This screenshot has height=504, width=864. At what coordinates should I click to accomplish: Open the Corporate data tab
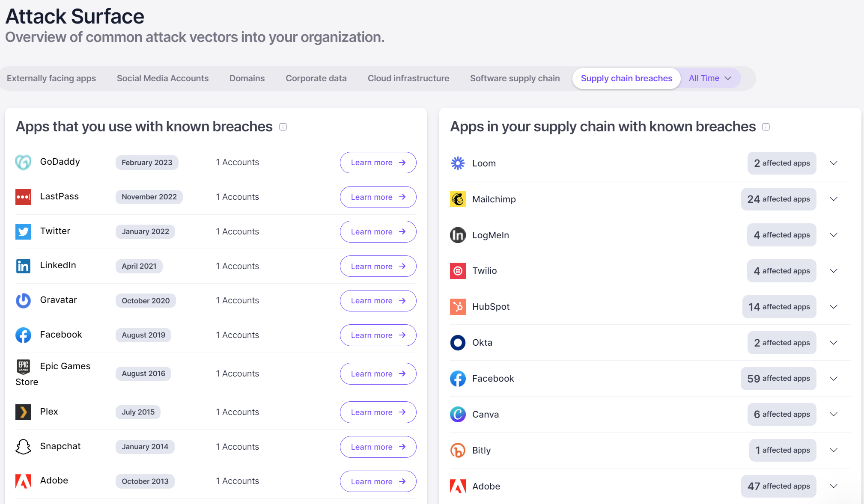(316, 78)
